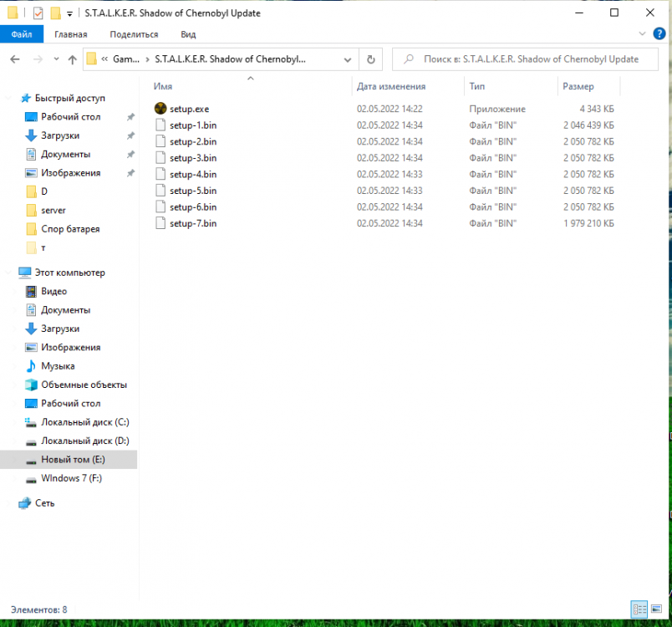Open Локальный диск (D:)
Image resolution: width=672 pixels, height=627 pixels.
coord(85,441)
